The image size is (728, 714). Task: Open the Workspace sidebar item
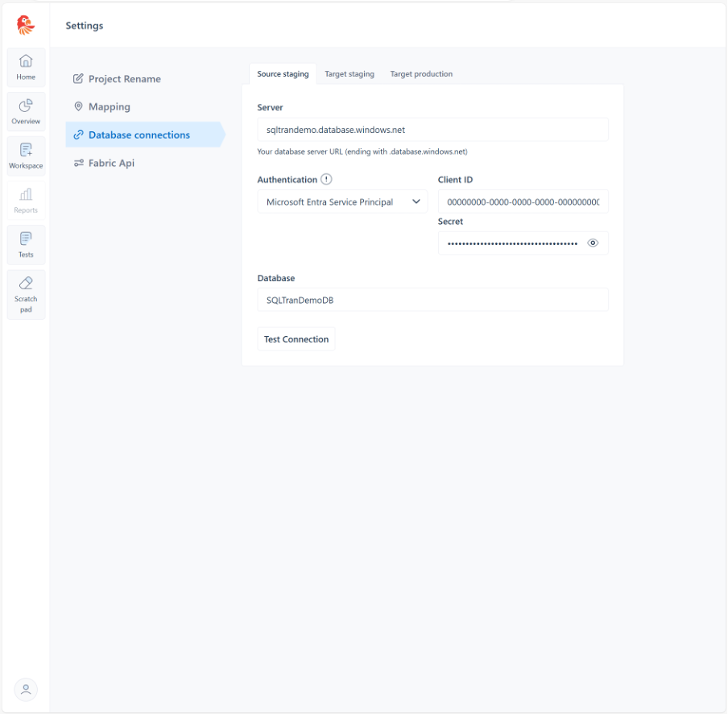click(26, 156)
